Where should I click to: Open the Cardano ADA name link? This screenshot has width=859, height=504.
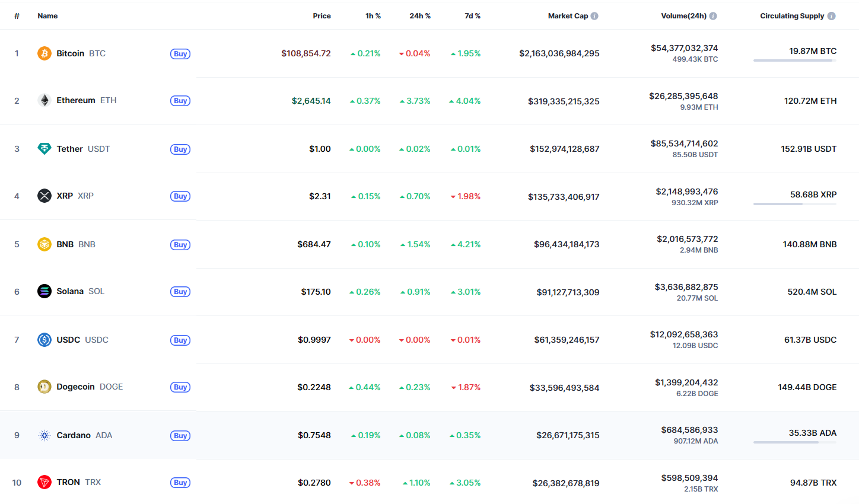(x=84, y=435)
